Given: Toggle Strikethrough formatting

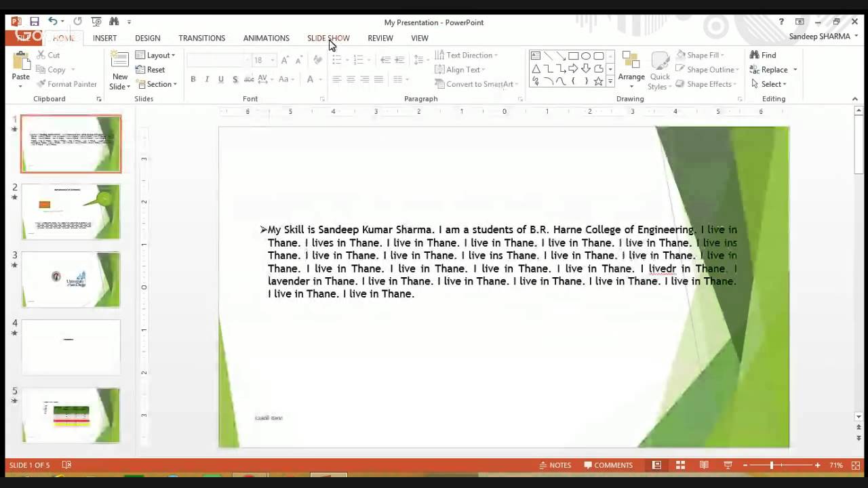Looking at the screenshot, I should (249, 79).
